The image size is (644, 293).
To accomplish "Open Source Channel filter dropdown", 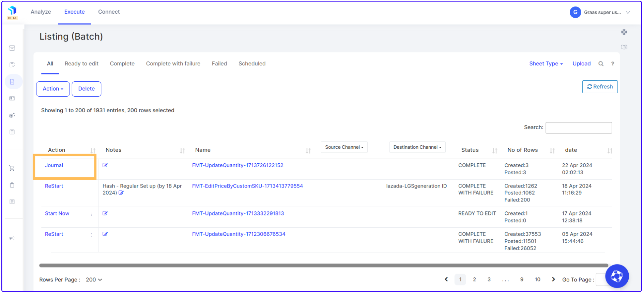I will (x=344, y=147).
